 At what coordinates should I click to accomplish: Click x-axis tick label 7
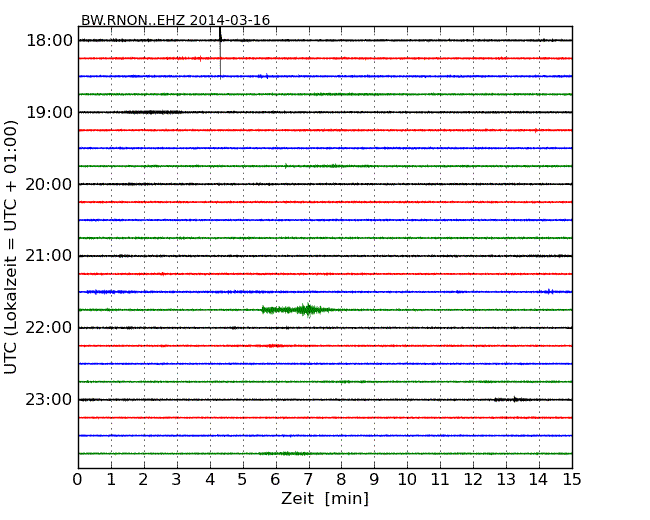[x=308, y=480]
